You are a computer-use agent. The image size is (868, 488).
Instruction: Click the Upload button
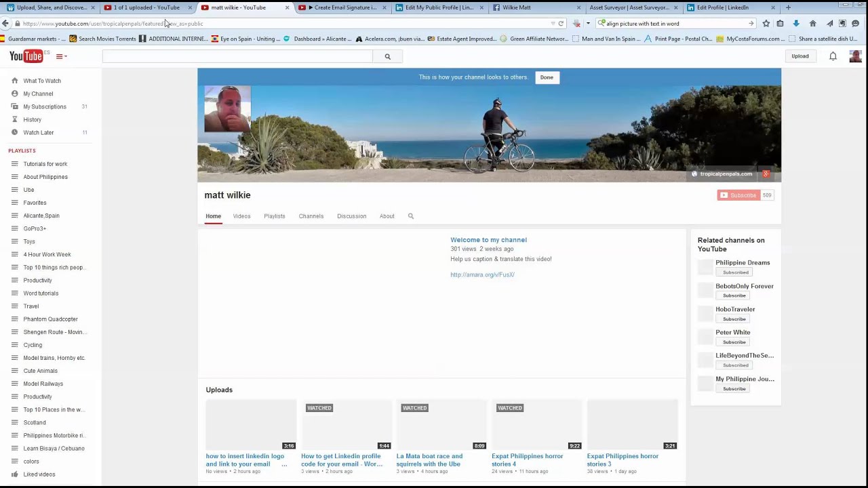(800, 56)
